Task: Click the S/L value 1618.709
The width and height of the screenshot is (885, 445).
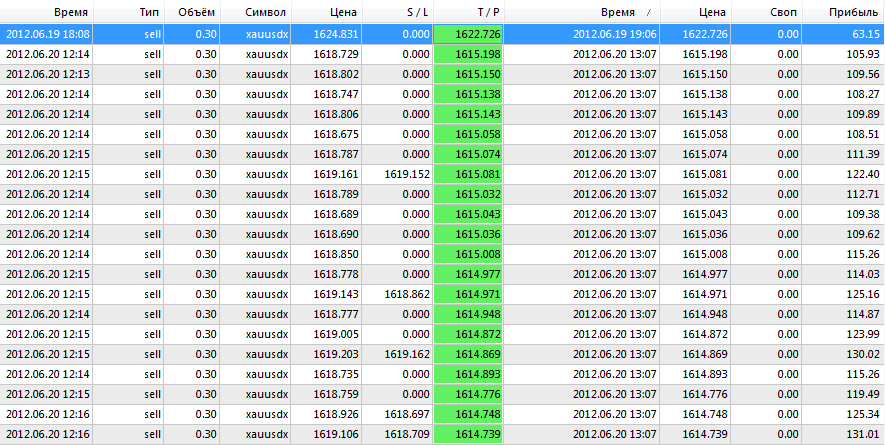Action: point(398,434)
